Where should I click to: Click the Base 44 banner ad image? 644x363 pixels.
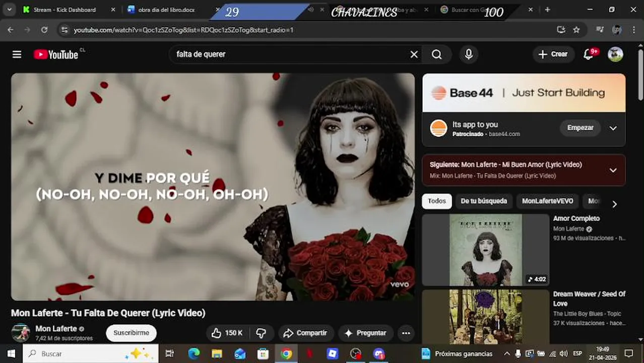tap(524, 93)
